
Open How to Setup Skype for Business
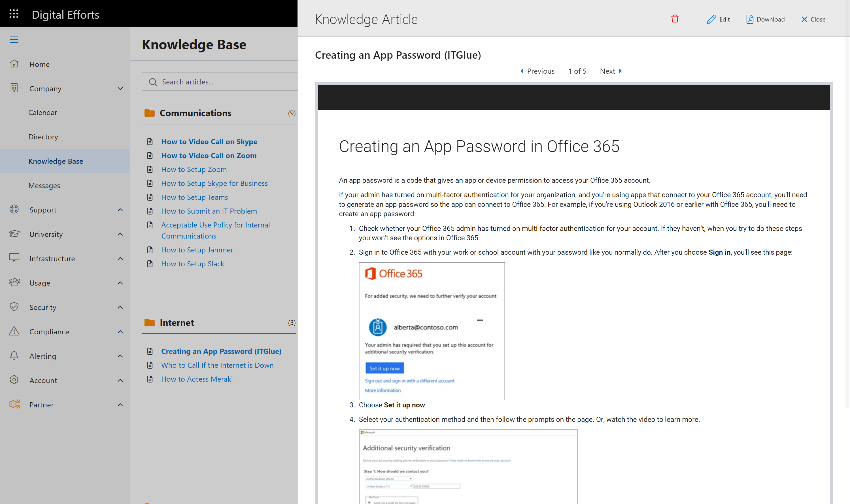click(214, 183)
